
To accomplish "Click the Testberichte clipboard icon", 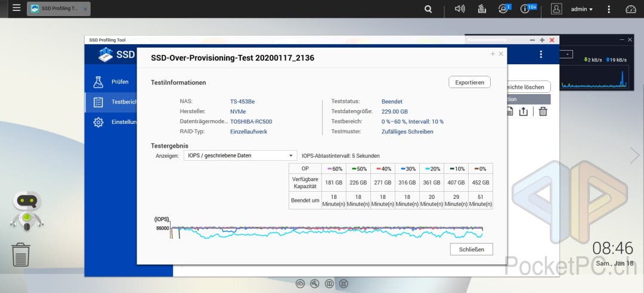I will coord(98,102).
